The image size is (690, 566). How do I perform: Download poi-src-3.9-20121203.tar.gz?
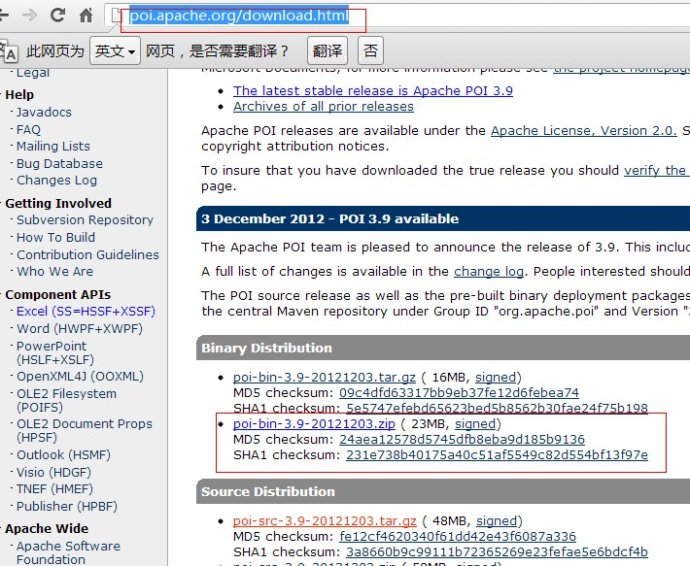point(325,521)
